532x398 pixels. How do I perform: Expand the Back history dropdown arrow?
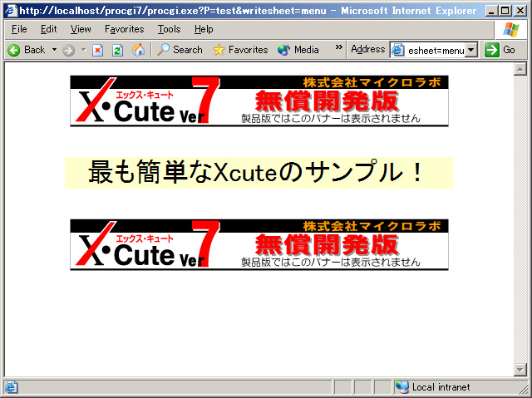(54, 50)
